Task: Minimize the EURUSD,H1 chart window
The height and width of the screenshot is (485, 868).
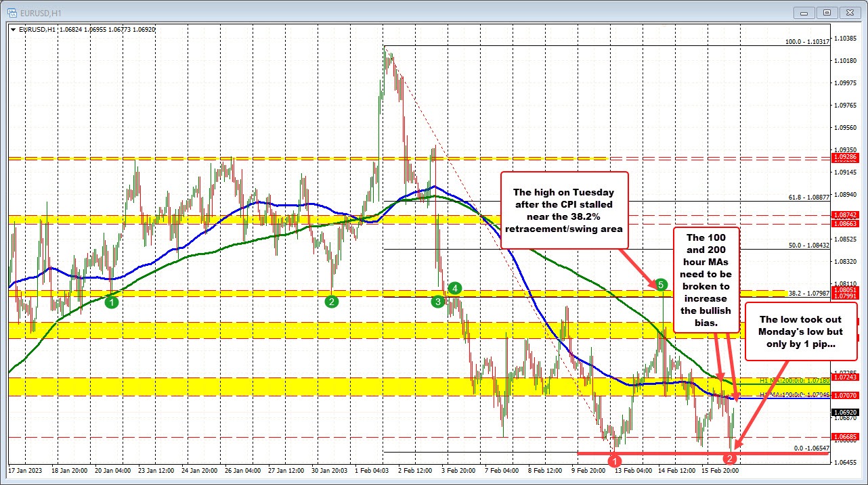Action: [806, 12]
